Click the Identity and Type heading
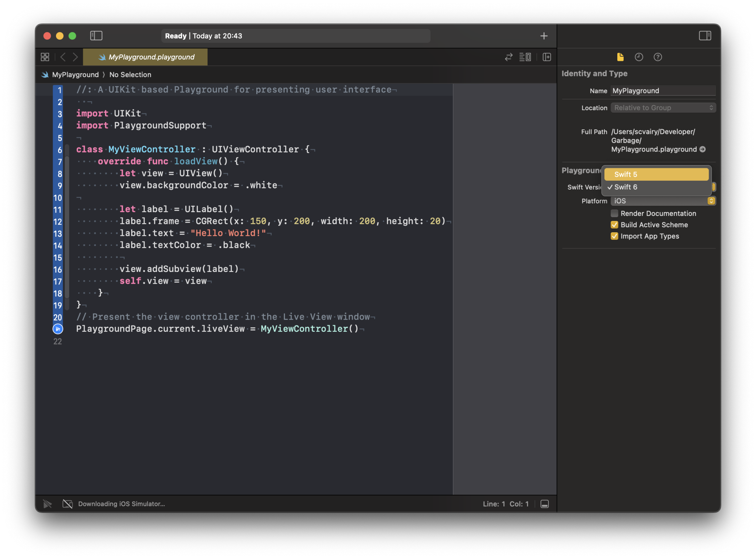Viewport: 756px width, 559px height. coord(594,73)
